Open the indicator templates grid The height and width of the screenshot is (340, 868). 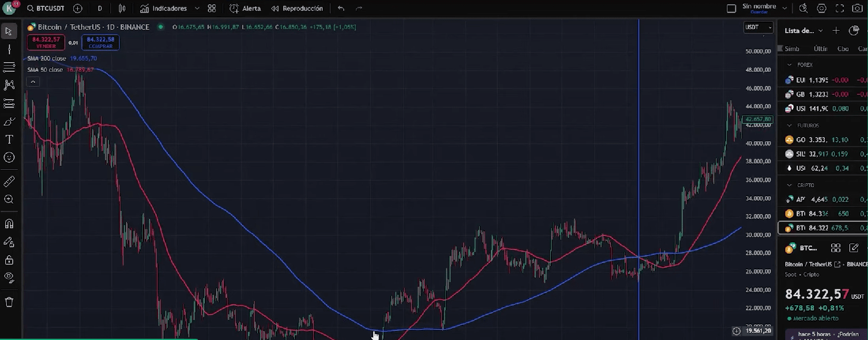[212, 8]
